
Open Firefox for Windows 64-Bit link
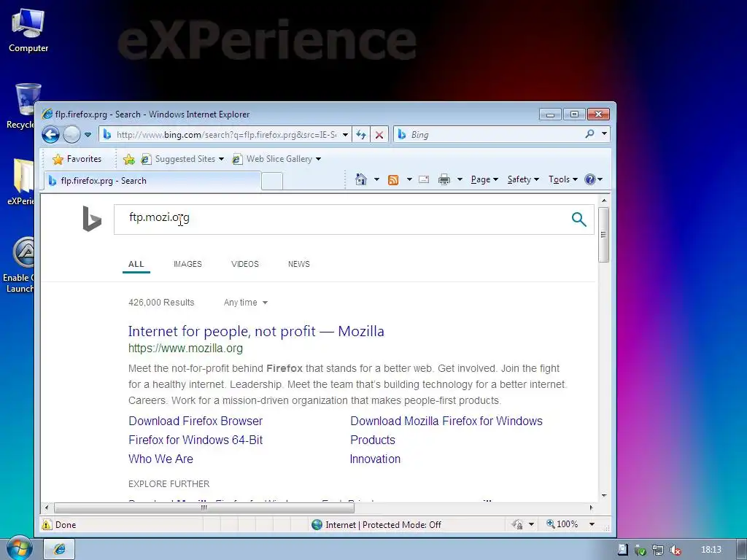click(196, 440)
